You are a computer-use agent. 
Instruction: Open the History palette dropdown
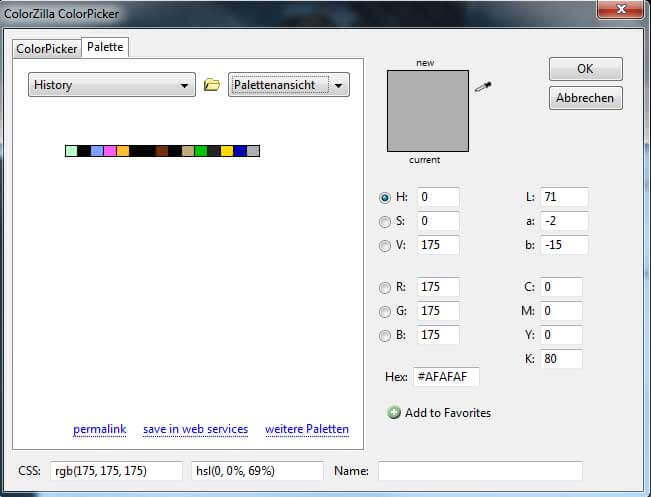(112, 85)
